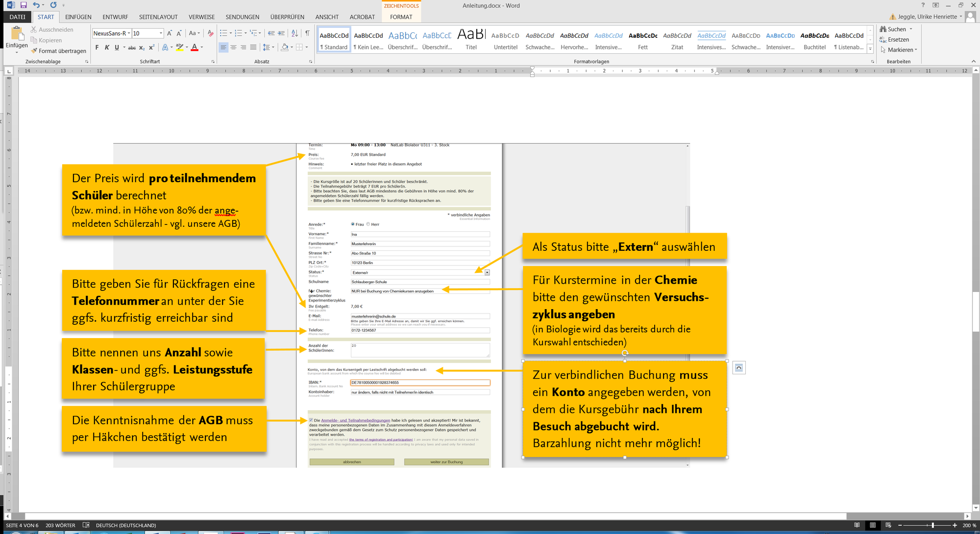
Task: Undo the last action
Action: pyautogui.click(x=36, y=5)
